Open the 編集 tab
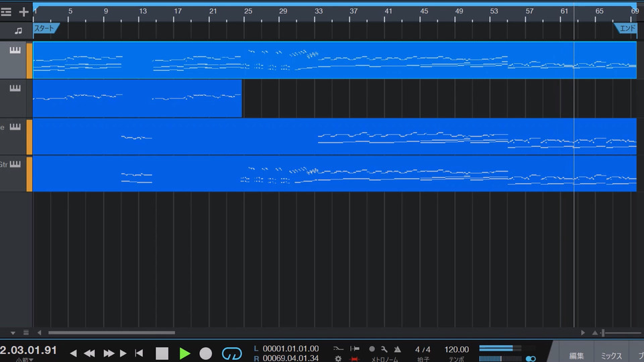Image resolution: width=644 pixels, height=362 pixels. (576, 356)
